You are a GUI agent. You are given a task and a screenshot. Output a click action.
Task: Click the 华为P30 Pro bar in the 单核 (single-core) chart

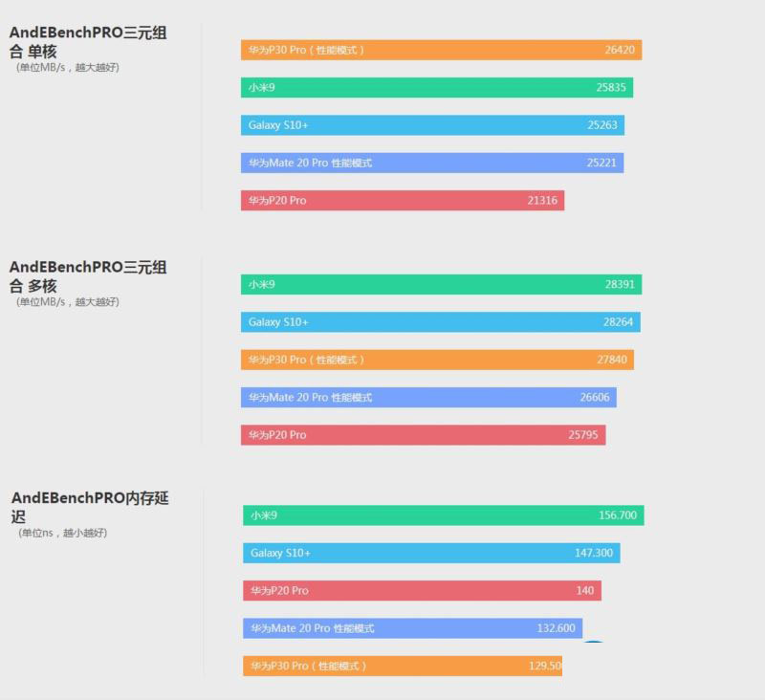click(x=441, y=50)
